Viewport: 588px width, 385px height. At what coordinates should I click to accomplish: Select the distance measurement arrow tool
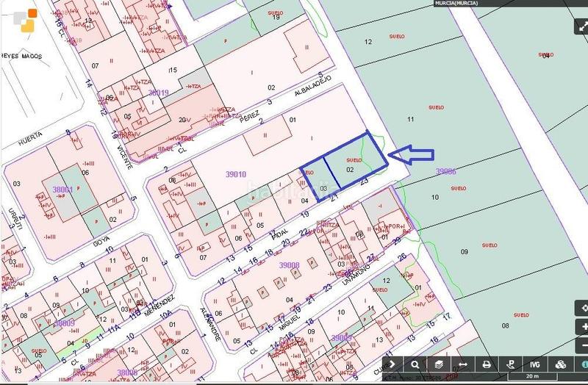[x=463, y=364]
